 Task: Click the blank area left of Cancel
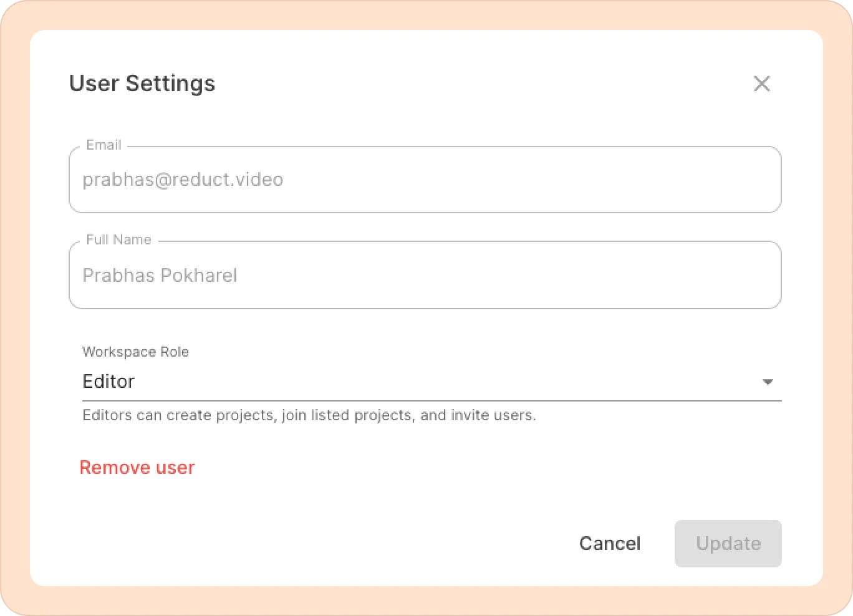point(374,544)
